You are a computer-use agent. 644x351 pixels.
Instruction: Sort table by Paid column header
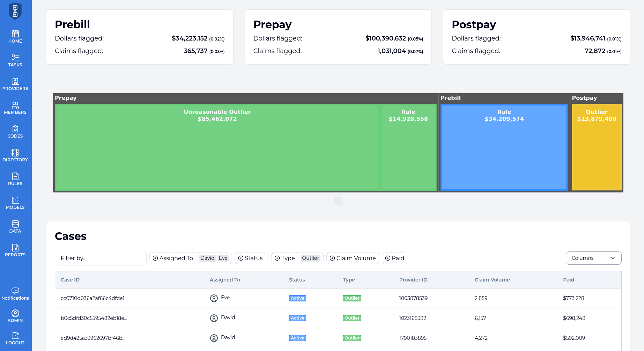tap(568, 280)
